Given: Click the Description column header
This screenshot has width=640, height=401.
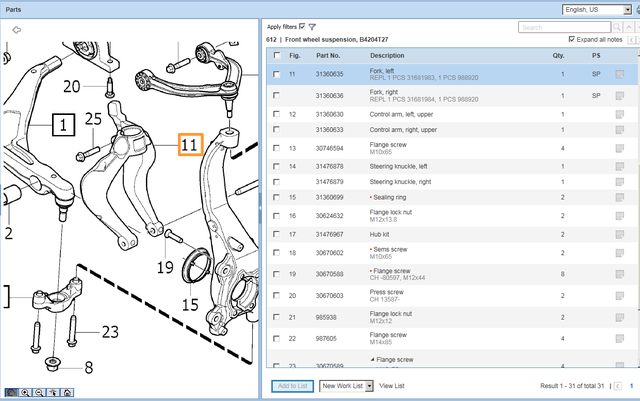Looking at the screenshot, I should (388, 55).
